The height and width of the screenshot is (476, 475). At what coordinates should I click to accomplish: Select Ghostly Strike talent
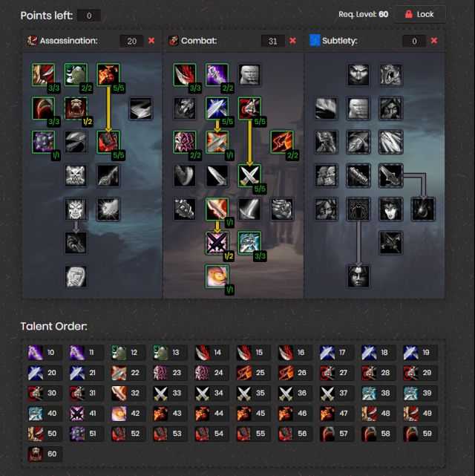click(x=358, y=142)
